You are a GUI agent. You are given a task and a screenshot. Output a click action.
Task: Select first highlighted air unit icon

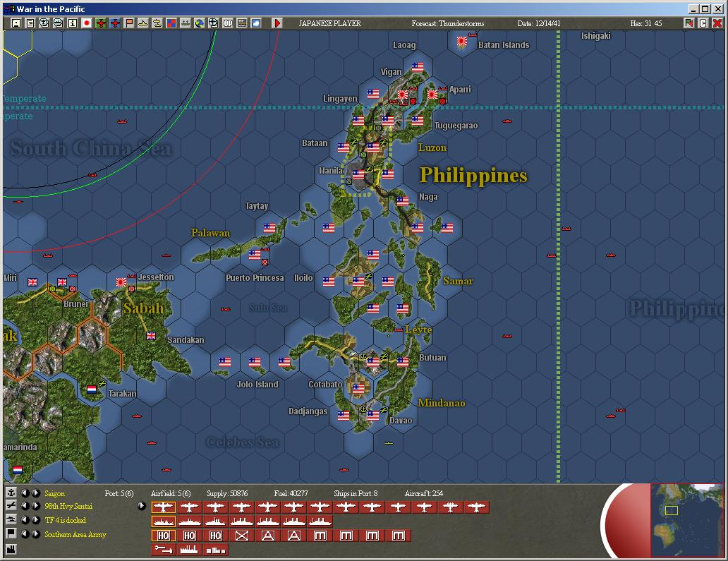164,507
